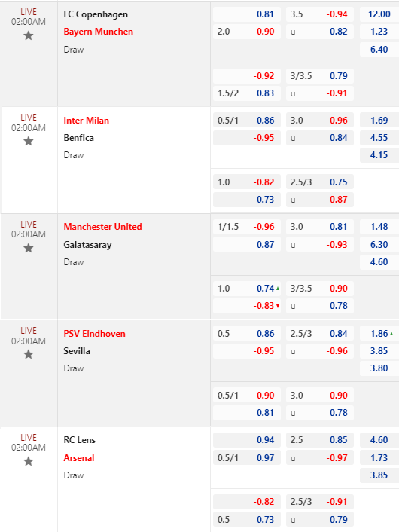
Task: Click the star icon for RC Lens vs Arsenal
Action: click(x=29, y=461)
